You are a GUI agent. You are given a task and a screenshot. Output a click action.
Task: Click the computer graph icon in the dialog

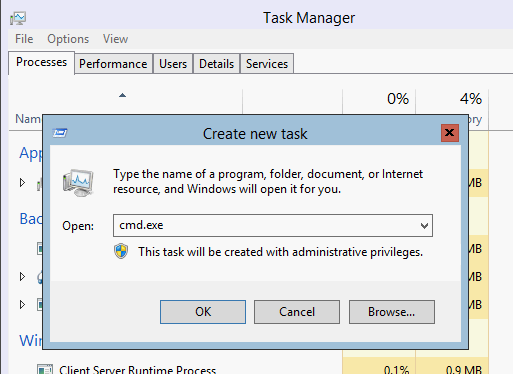[x=78, y=183]
